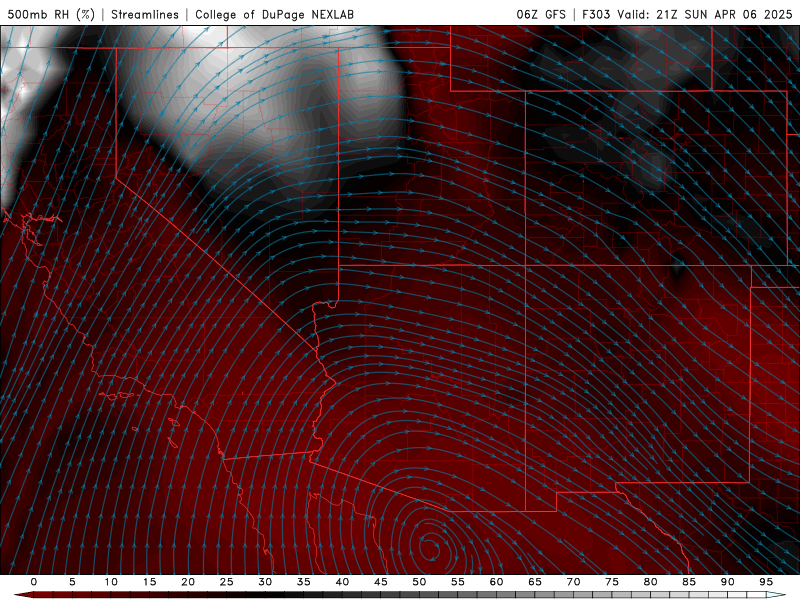Click the 80 label on the RH legend
The width and height of the screenshot is (800, 600).
coord(650,582)
